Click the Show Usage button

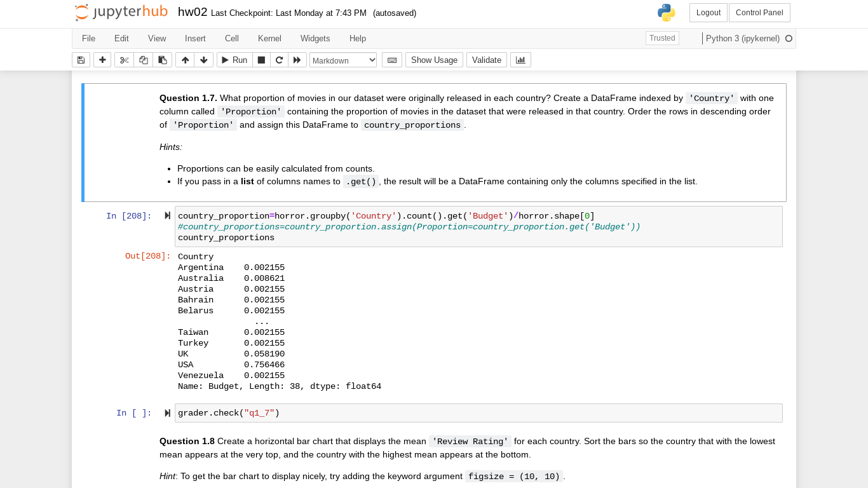434,60
